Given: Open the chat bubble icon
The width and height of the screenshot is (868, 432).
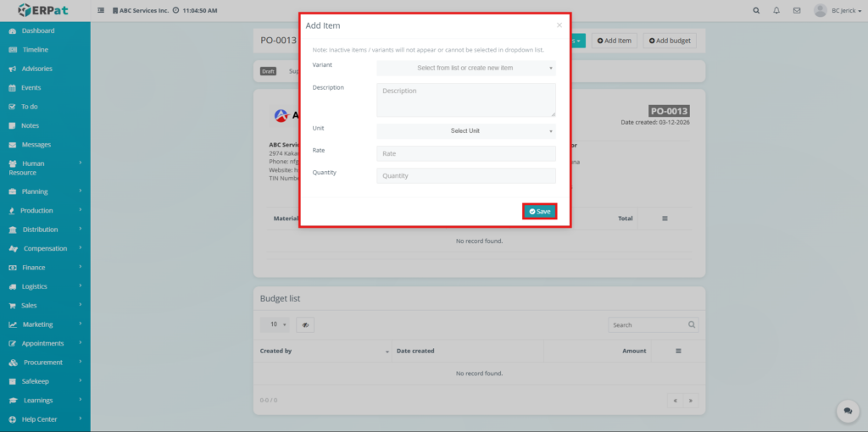Looking at the screenshot, I should click(x=847, y=411).
